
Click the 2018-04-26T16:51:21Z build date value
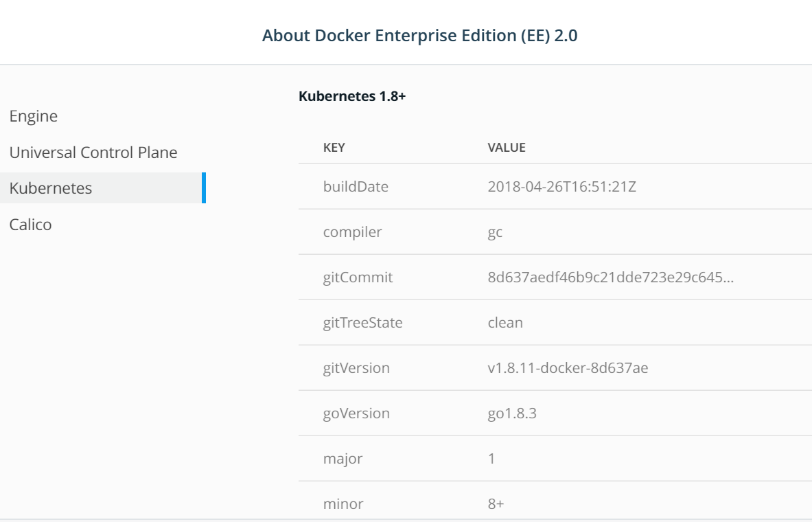pos(560,187)
